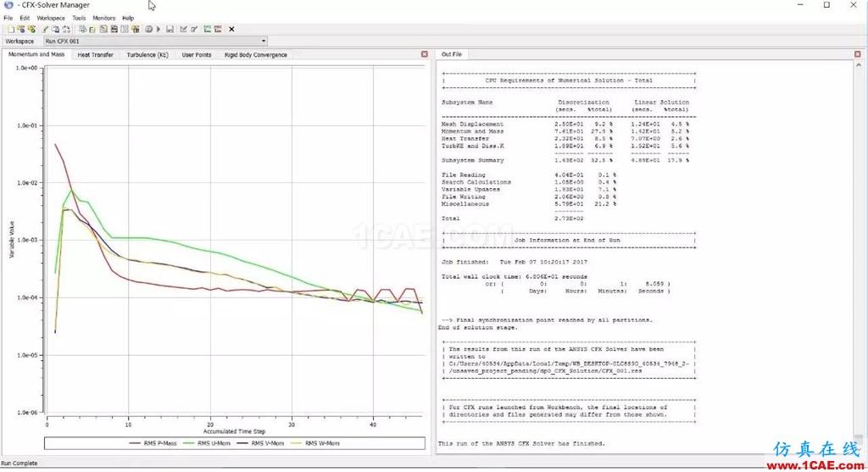Click the CFX-Solver Manager title bar icon
The image size is (868, 472).
coord(8,5)
